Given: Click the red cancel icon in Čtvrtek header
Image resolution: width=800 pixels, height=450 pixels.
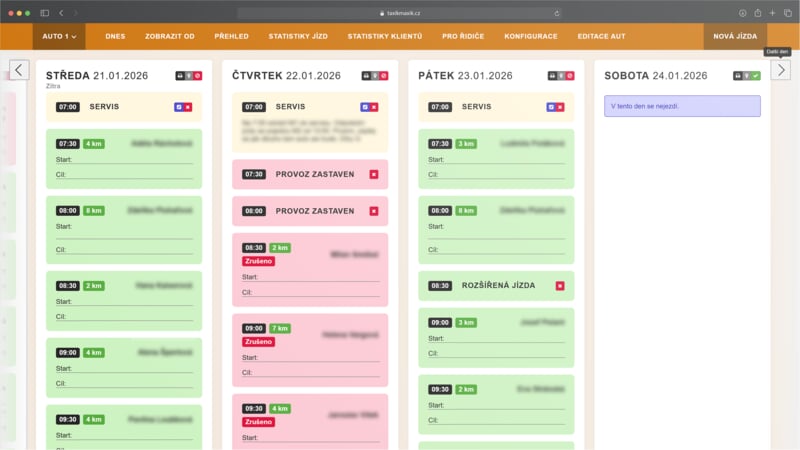Looking at the screenshot, I should click(384, 76).
